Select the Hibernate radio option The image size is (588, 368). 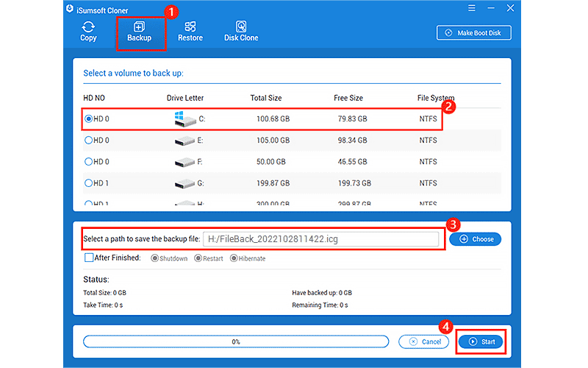click(234, 258)
